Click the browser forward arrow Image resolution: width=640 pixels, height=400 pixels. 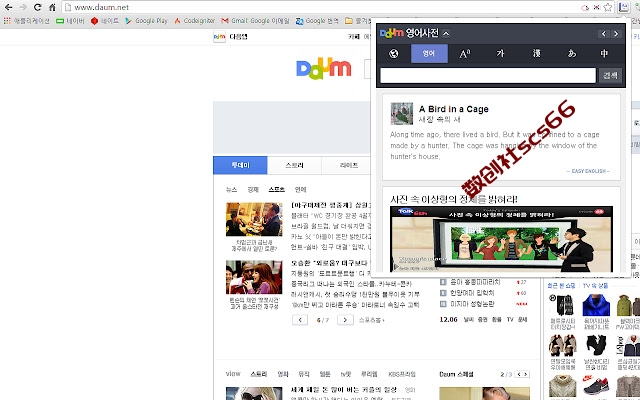(x=23, y=7)
